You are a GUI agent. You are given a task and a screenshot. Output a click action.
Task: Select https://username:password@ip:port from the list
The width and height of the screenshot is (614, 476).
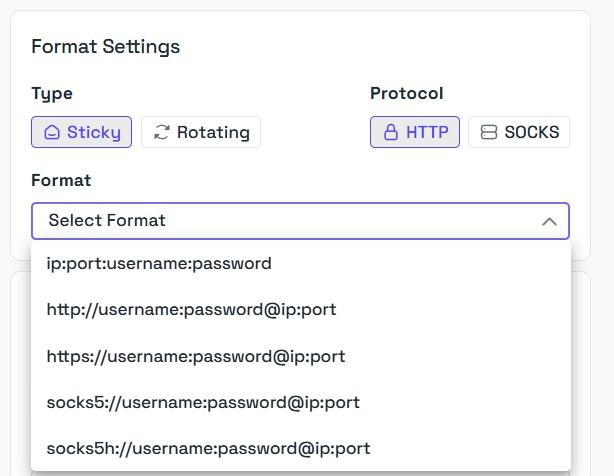coord(195,356)
